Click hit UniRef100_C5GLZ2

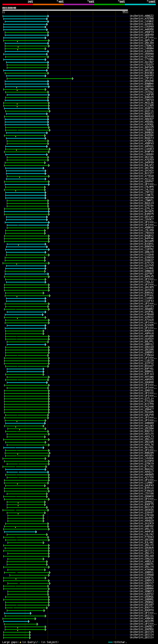(x=142, y=282)
